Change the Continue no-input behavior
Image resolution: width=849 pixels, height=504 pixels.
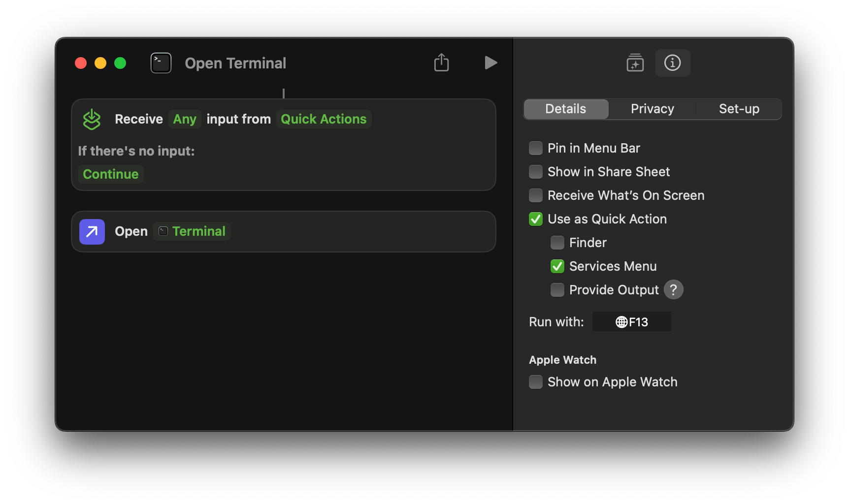point(110,174)
